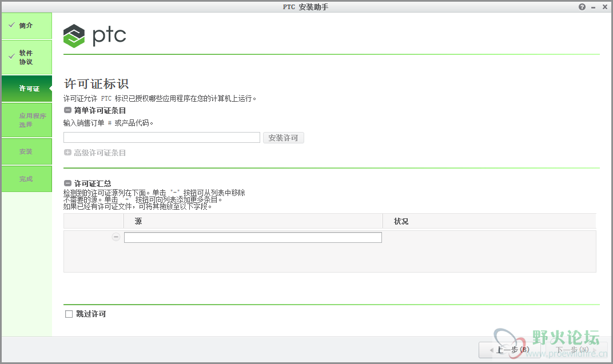Click the license source path input field

(x=253, y=238)
